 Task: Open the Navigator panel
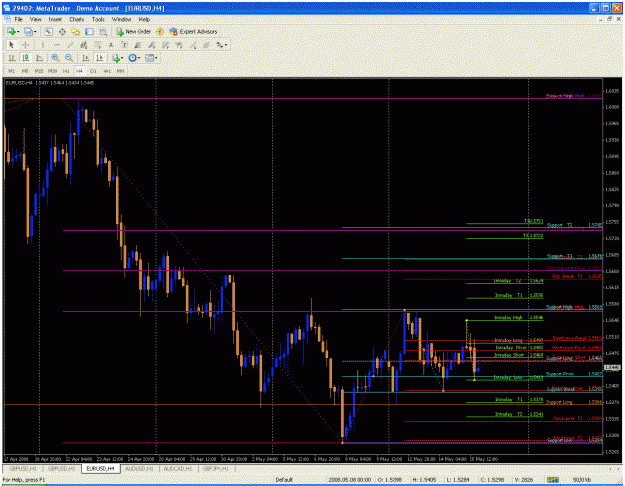[x=76, y=31]
